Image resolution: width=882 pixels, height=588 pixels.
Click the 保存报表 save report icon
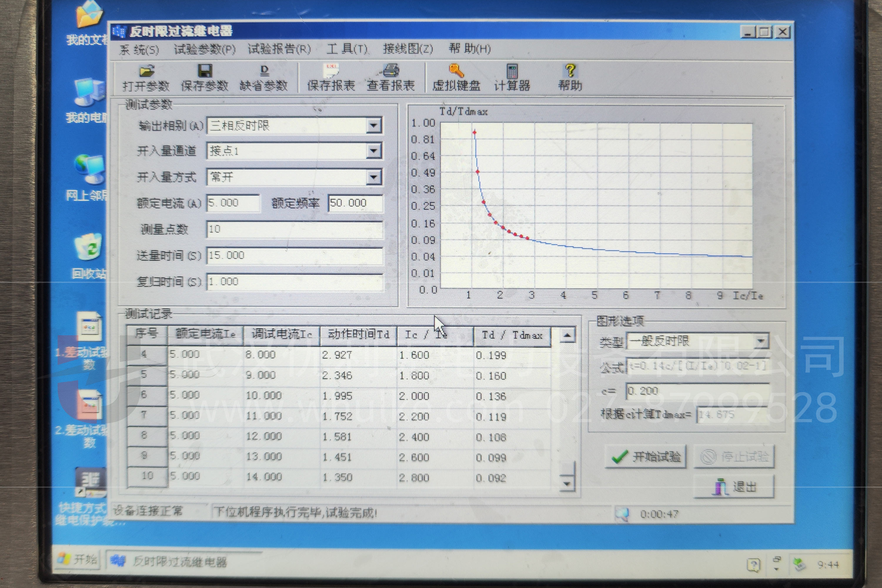[x=331, y=71]
